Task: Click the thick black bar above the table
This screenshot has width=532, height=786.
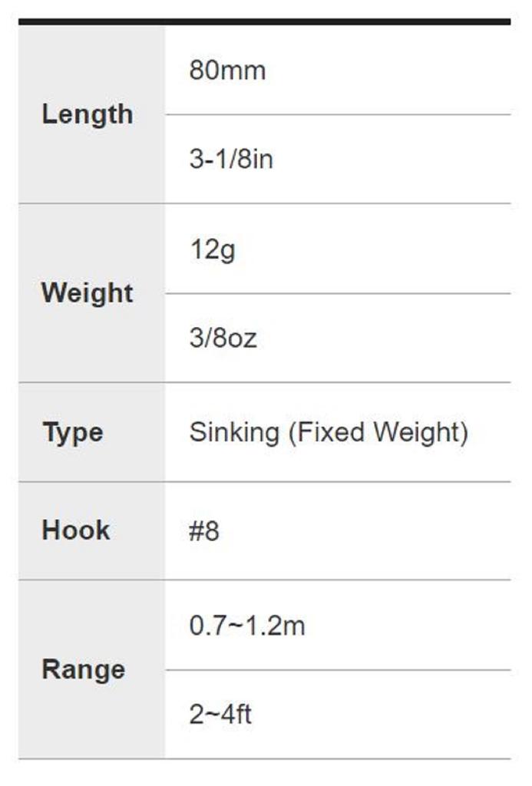Action: coord(264,21)
